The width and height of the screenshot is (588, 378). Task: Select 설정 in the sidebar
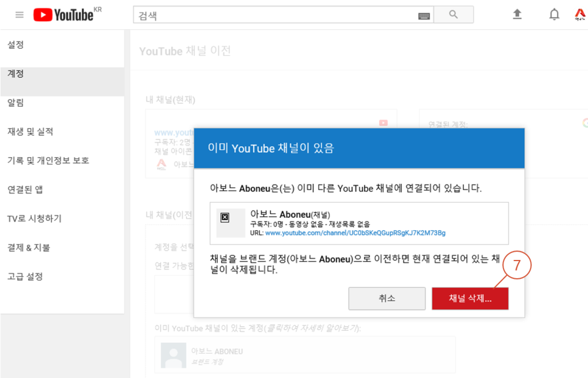point(16,44)
